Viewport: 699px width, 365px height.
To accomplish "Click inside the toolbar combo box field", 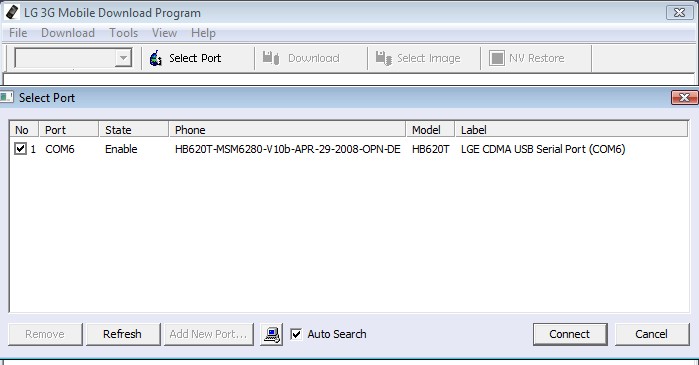I will coord(65,58).
